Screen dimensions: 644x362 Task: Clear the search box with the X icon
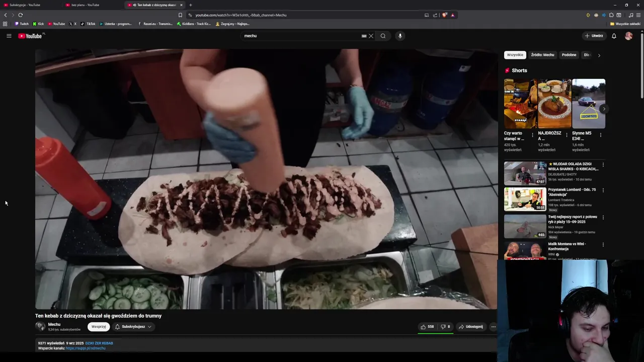click(x=371, y=36)
